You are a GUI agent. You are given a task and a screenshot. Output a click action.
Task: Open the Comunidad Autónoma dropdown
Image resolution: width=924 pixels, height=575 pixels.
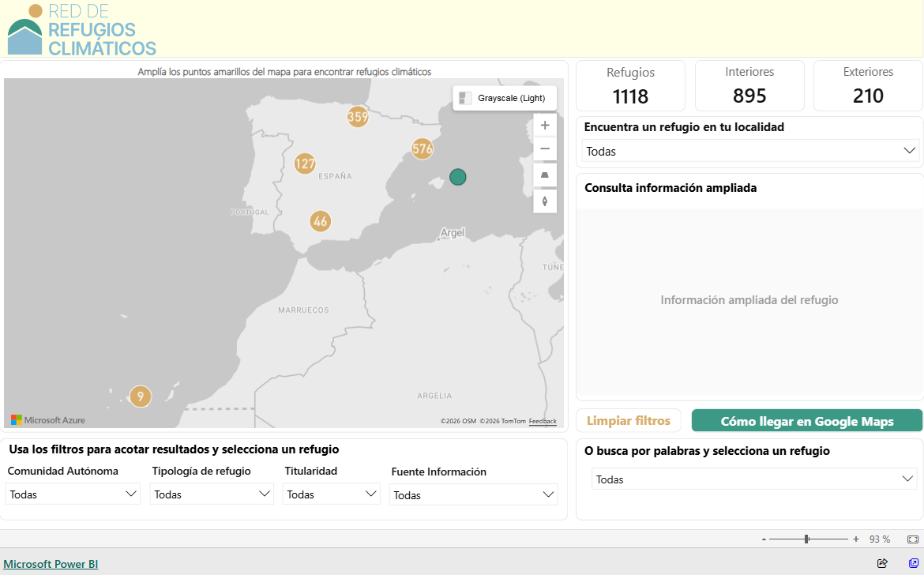(73, 494)
